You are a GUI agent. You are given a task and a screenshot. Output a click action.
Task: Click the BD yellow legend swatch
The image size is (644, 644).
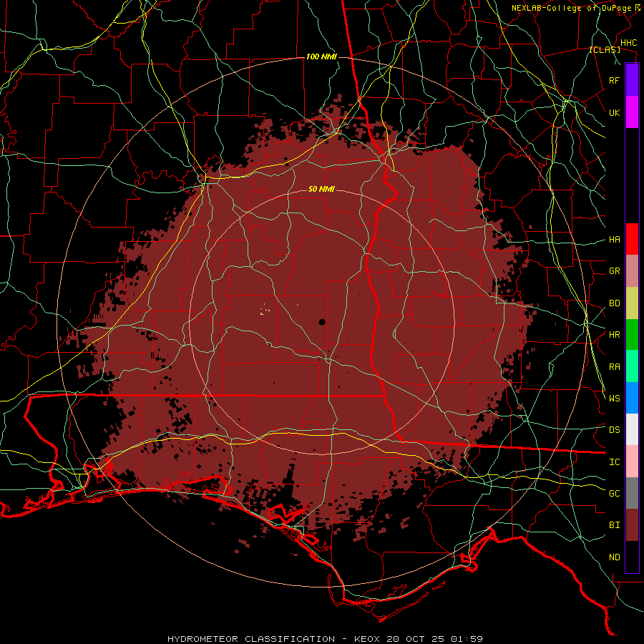[x=632, y=303]
